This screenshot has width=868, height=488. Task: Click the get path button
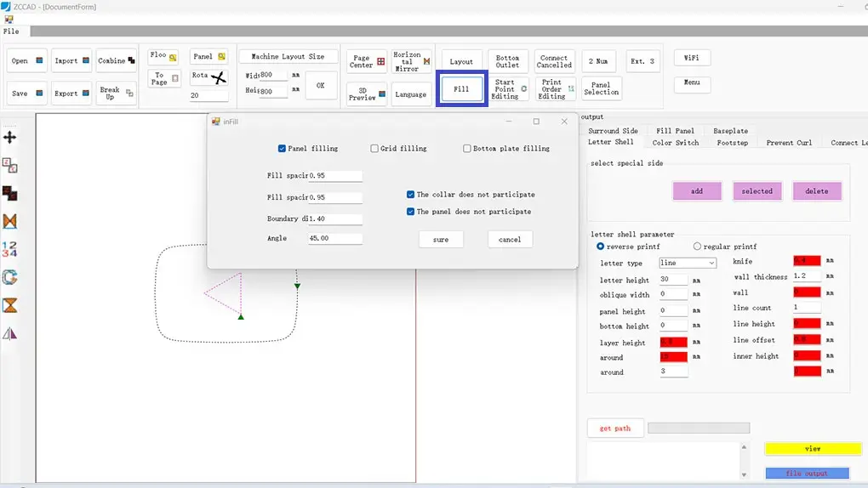coord(615,428)
